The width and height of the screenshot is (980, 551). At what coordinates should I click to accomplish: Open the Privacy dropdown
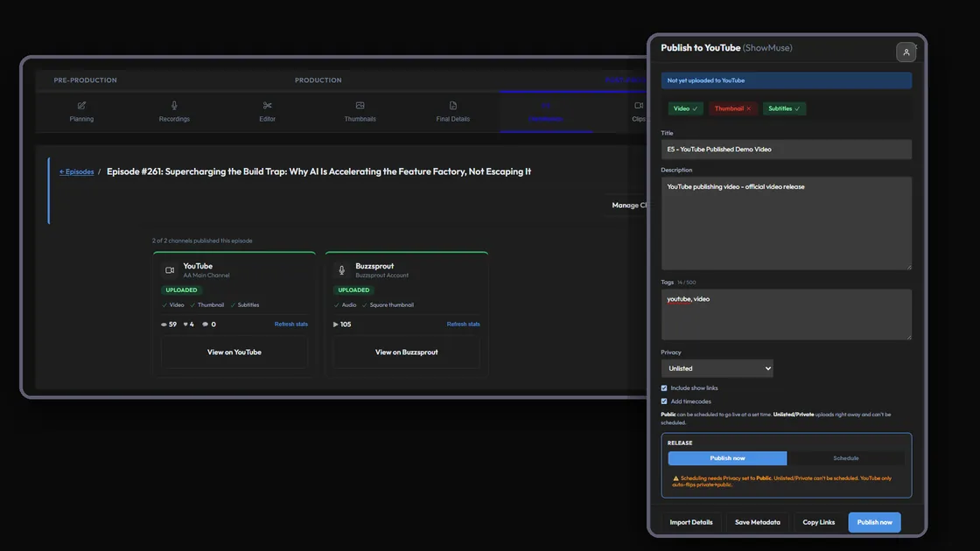(717, 368)
